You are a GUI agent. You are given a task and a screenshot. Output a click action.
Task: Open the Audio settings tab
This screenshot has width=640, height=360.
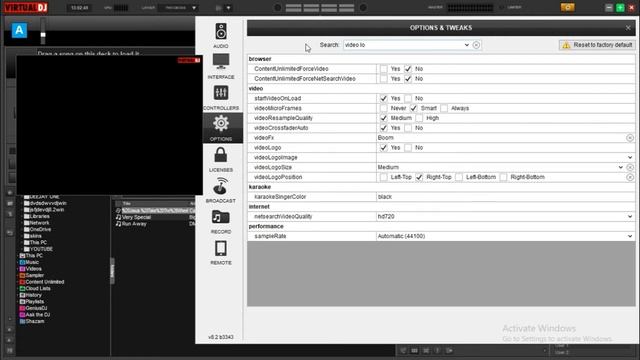pyautogui.click(x=221, y=36)
